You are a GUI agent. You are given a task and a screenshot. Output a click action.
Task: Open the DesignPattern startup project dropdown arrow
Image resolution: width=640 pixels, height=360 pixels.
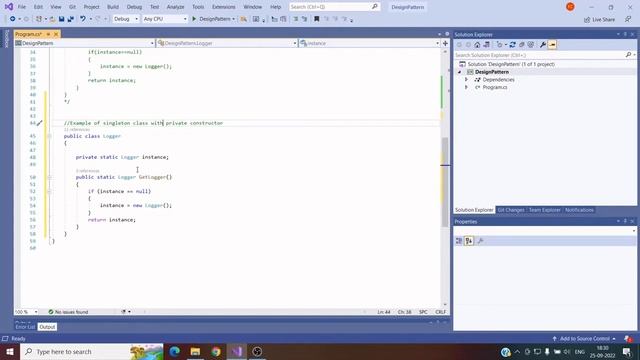pyautogui.click(x=233, y=19)
